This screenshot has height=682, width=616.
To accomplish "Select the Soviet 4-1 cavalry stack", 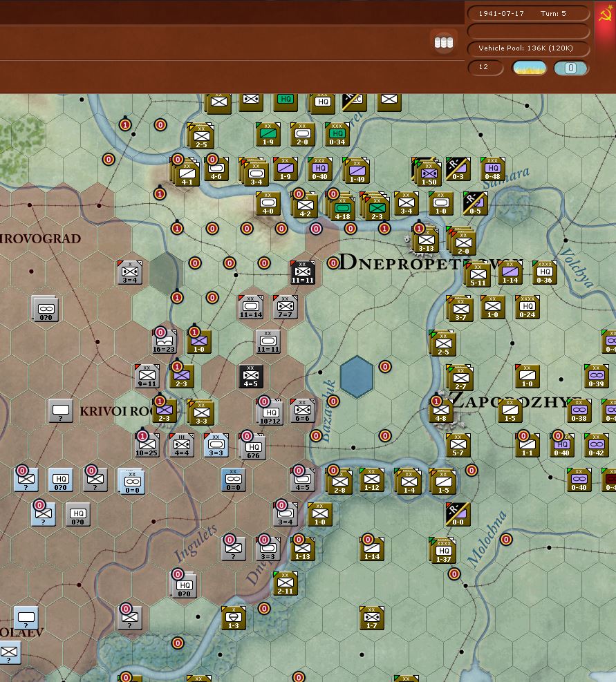I will click(x=186, y=172).
